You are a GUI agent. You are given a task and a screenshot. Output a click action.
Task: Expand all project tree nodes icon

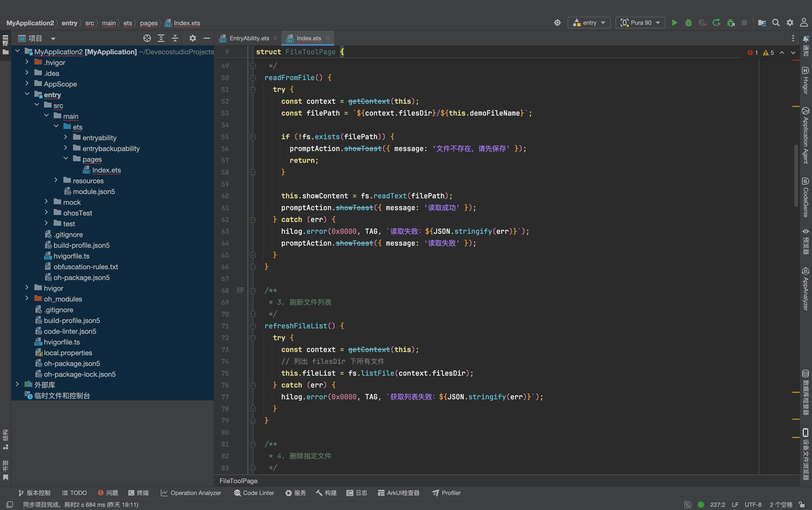click(x=161, y=38)
